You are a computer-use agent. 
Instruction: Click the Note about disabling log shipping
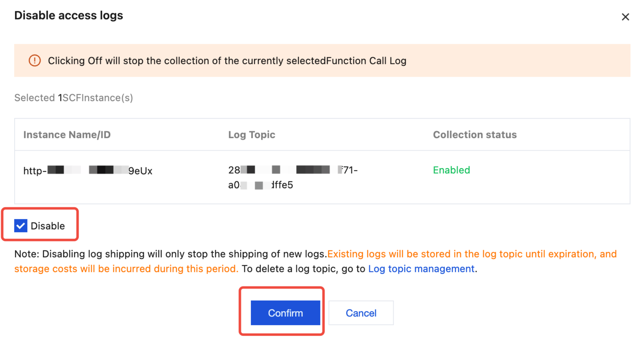coord(171,254)
